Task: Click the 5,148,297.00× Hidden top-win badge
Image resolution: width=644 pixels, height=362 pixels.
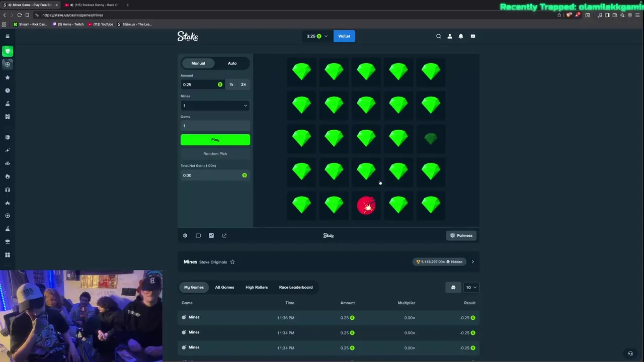Action: point(440,262)
